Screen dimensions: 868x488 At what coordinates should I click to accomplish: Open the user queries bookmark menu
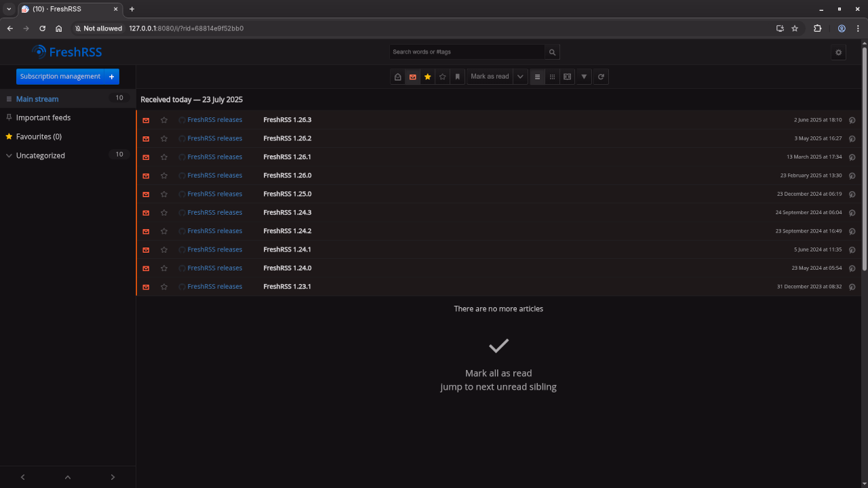[458, 77]
